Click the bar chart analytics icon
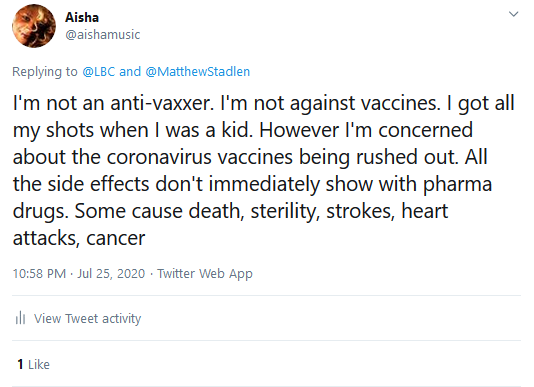Viewport: 534px width, 387px height. pos(20,318)
